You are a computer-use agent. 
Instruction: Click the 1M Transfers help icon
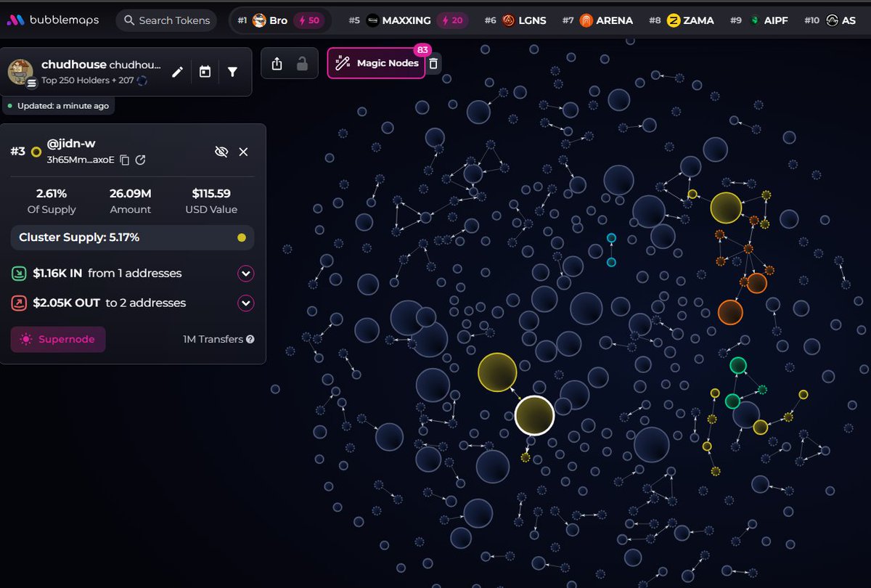click(x=250, y=339)
